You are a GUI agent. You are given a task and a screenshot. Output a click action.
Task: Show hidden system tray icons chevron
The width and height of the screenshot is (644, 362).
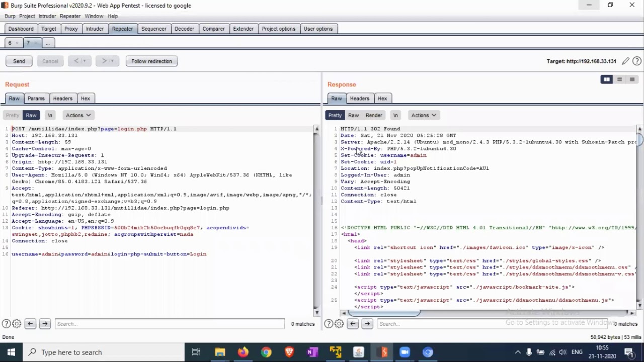pos(518,352)
